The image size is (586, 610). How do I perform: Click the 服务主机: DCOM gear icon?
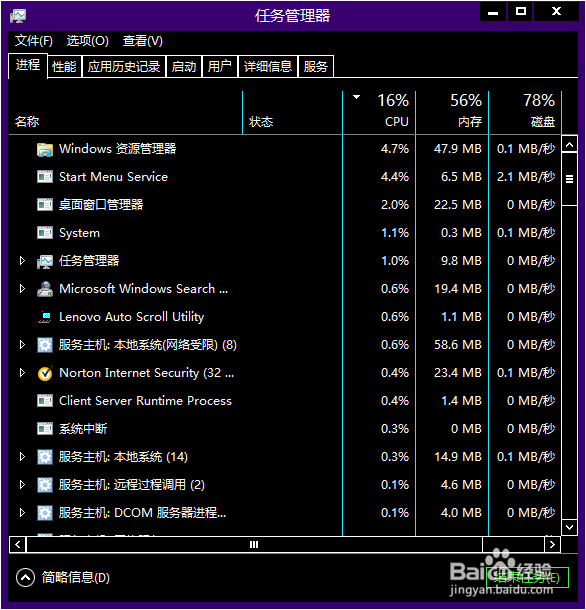45,513
